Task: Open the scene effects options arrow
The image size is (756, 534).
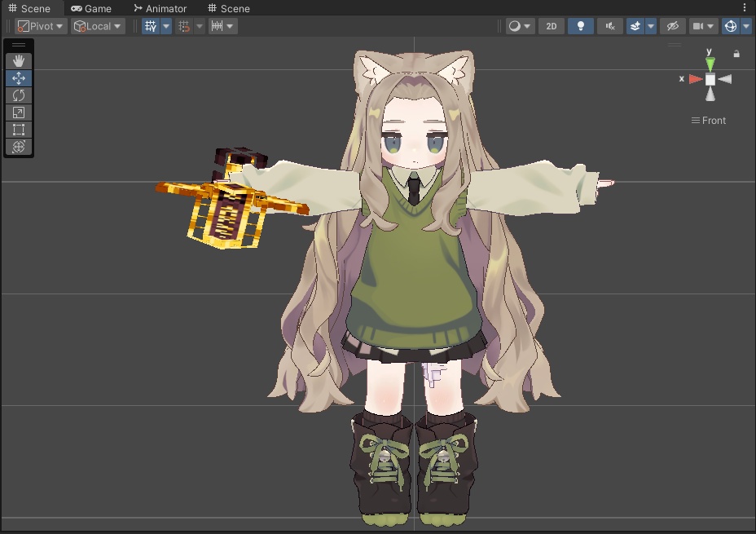Action: 651,26
